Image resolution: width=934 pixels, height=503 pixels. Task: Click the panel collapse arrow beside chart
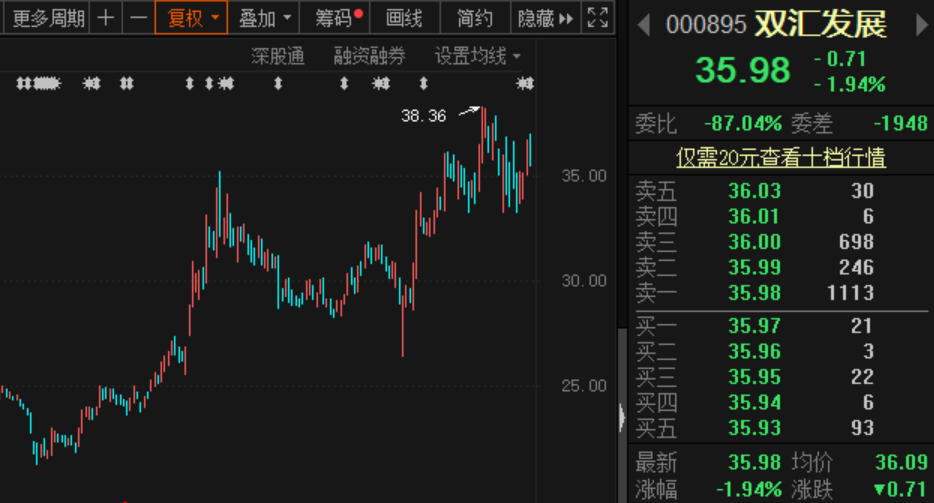[623, 415]
